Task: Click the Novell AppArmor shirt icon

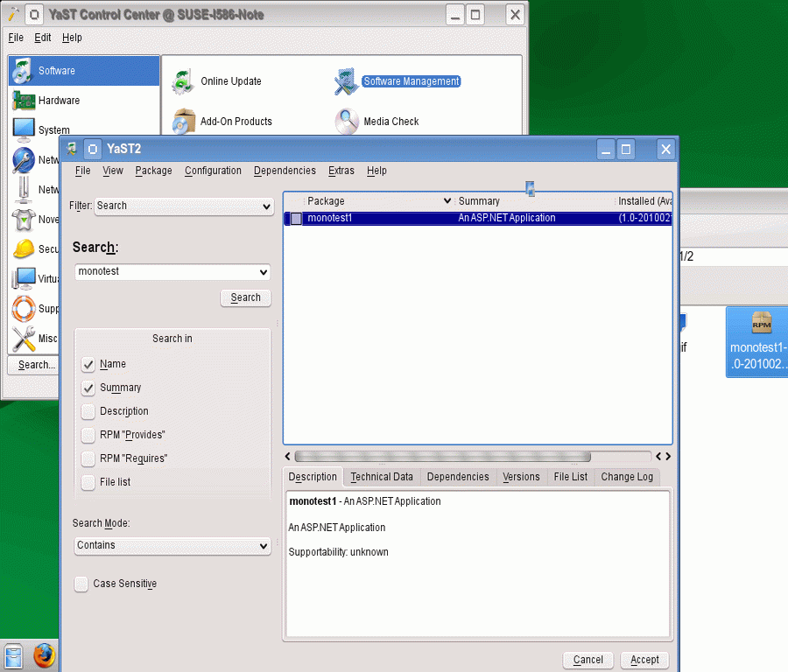Action: click(x=23, y=220)
